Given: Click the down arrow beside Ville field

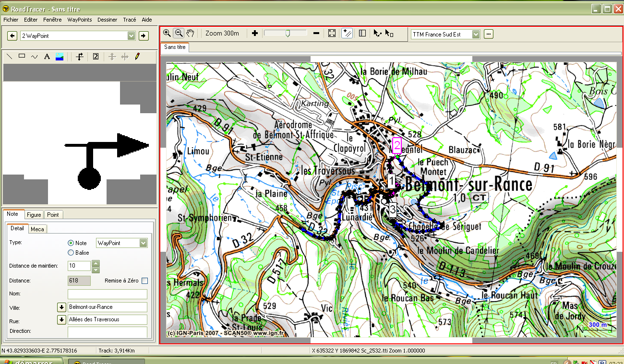Looking at the screenshot, I should pos(61,307).
